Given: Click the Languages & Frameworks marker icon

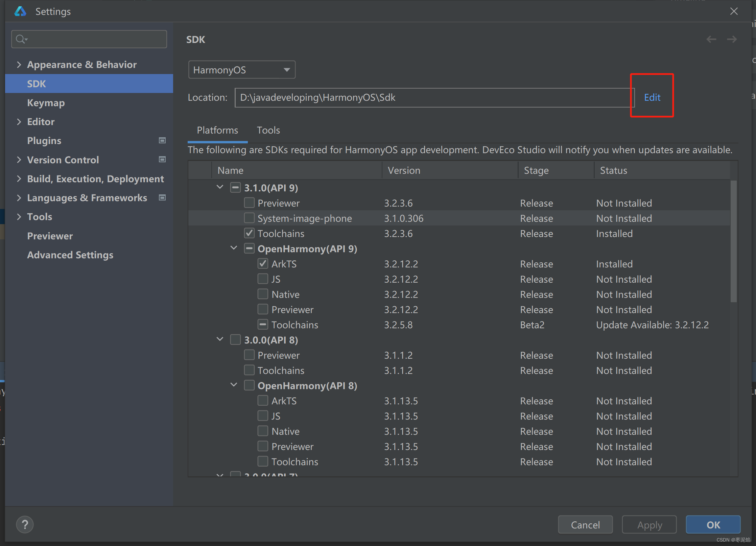Looking at the screenshot, I should 162,197.
